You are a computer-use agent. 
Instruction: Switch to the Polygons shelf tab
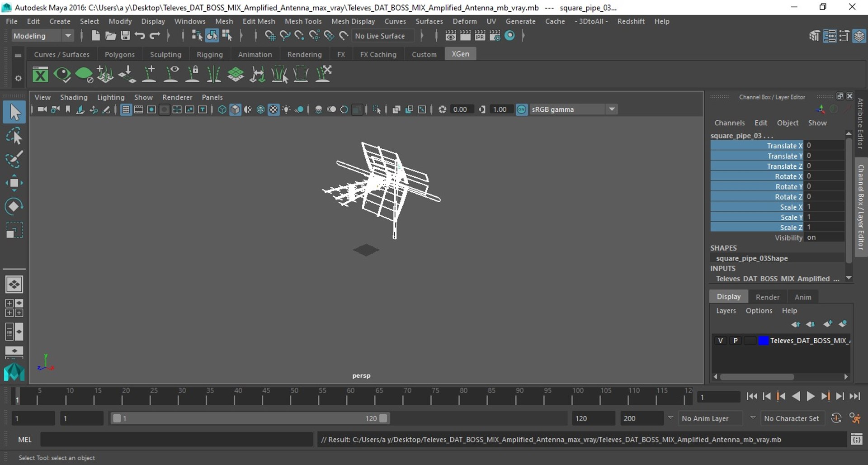pyautogui.click(x=119, y=54)
